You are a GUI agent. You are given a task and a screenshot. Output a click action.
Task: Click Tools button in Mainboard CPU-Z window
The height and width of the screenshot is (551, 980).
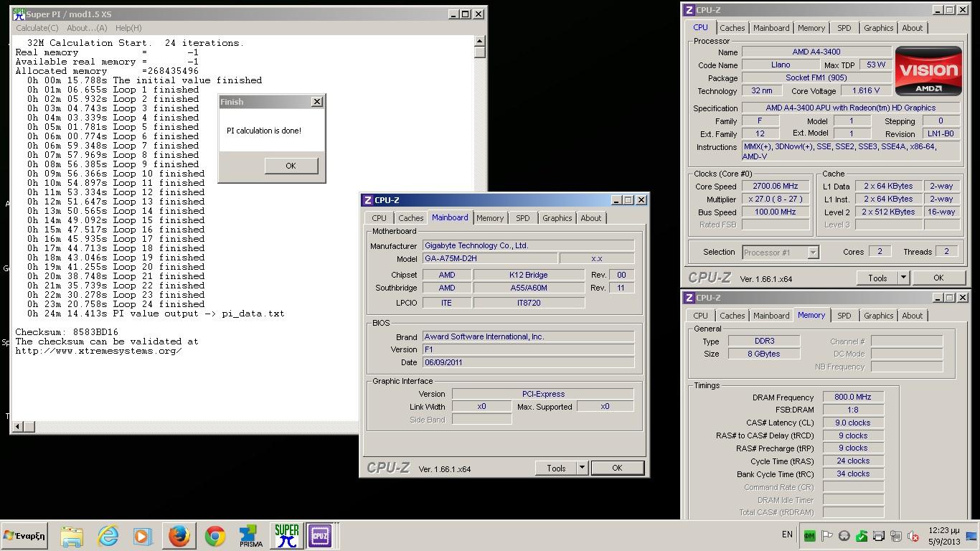(x=556, y=468)
